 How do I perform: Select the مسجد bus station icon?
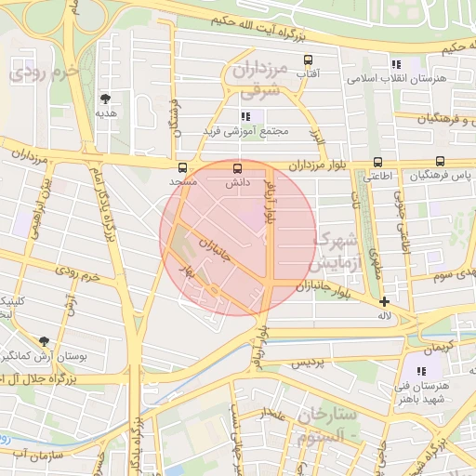(182, 168)
